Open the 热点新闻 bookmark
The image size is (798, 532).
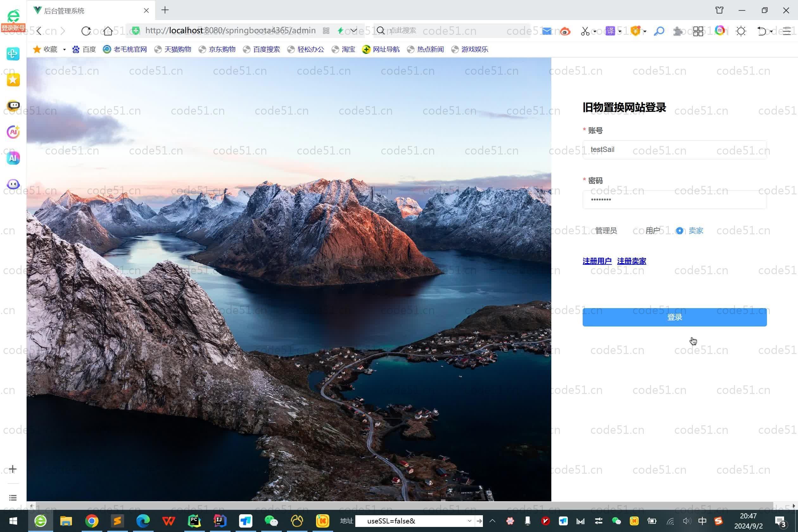[426, 49]
